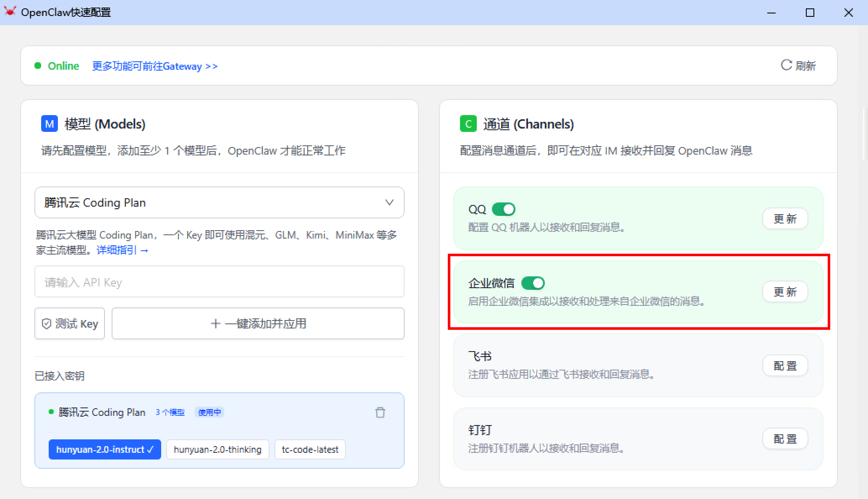The height and width of the screenshot is (499, 868).
Task: Switch to the tc-code-latest model
Action: tap(310, 449)
